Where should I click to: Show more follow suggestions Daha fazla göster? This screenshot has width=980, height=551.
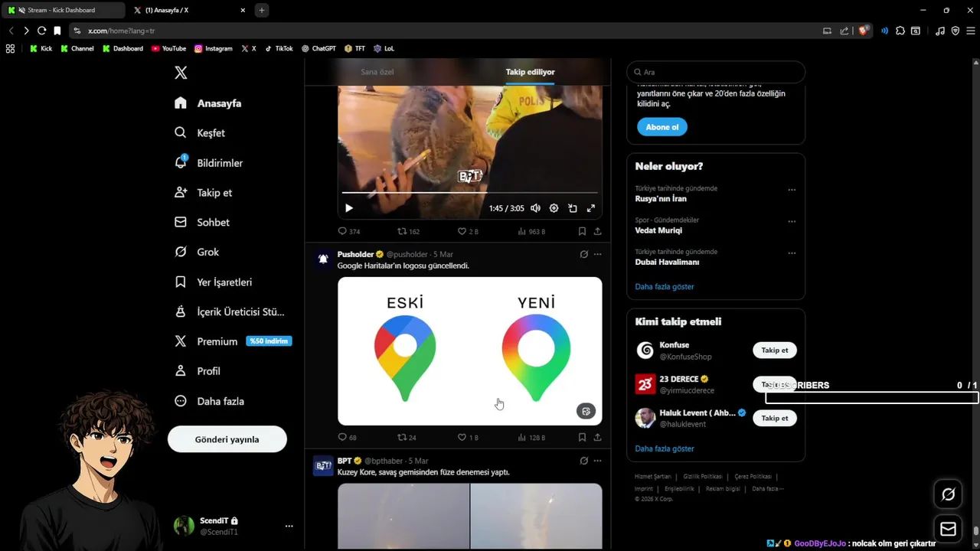point(665,448)
